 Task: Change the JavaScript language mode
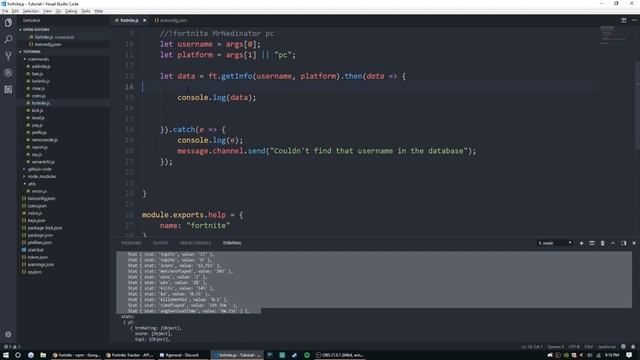(607, 347)
